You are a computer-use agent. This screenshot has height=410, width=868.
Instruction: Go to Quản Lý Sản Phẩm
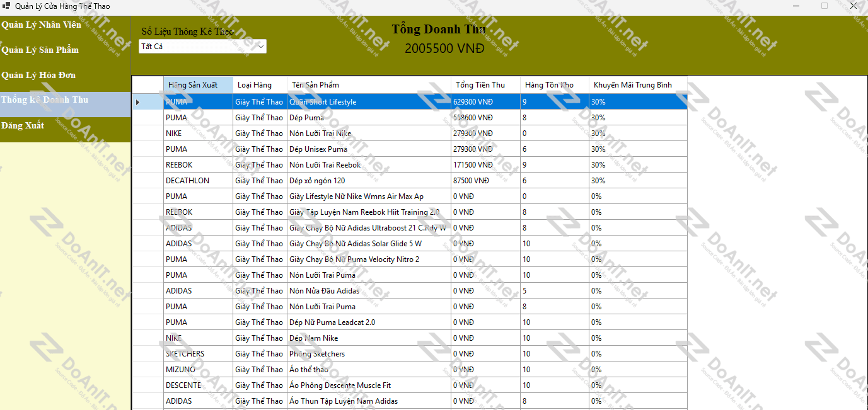click(x=66, y=50)
